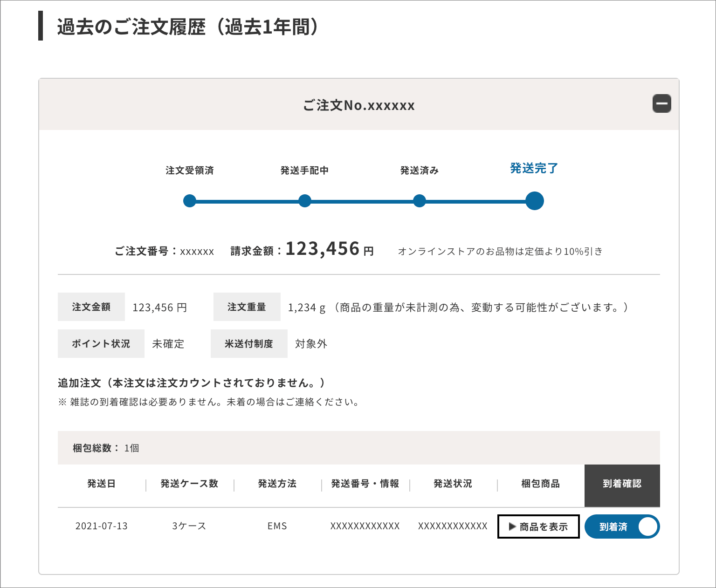Screen dimensions: 716x588
Task: Click the 発送済み progress step dot
Action: click(420, 201)
